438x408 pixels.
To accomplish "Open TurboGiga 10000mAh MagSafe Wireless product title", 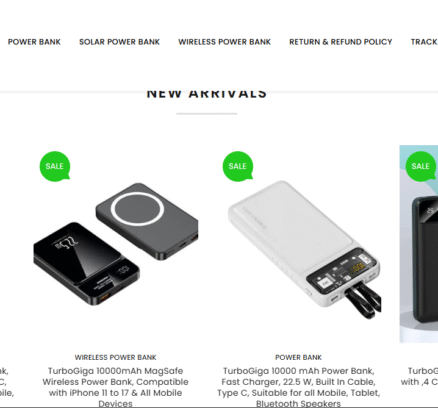I will [115, 387].
